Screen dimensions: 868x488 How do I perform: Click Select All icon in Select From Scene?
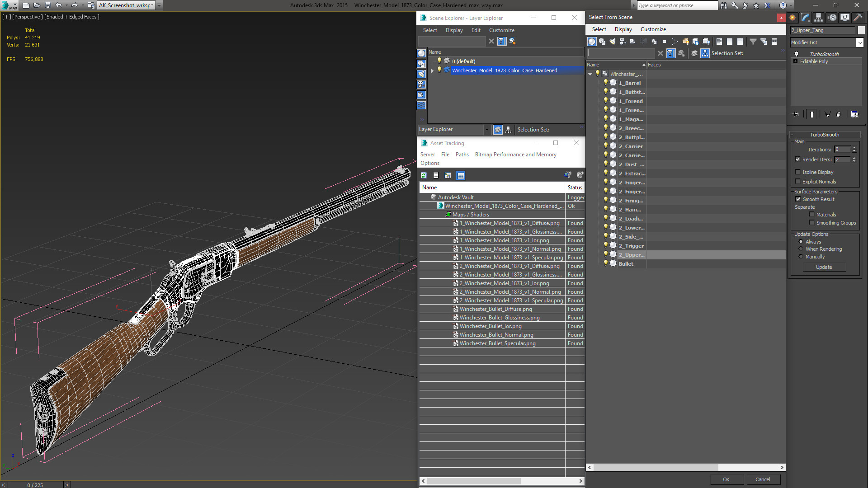click(x=719, y=42)
